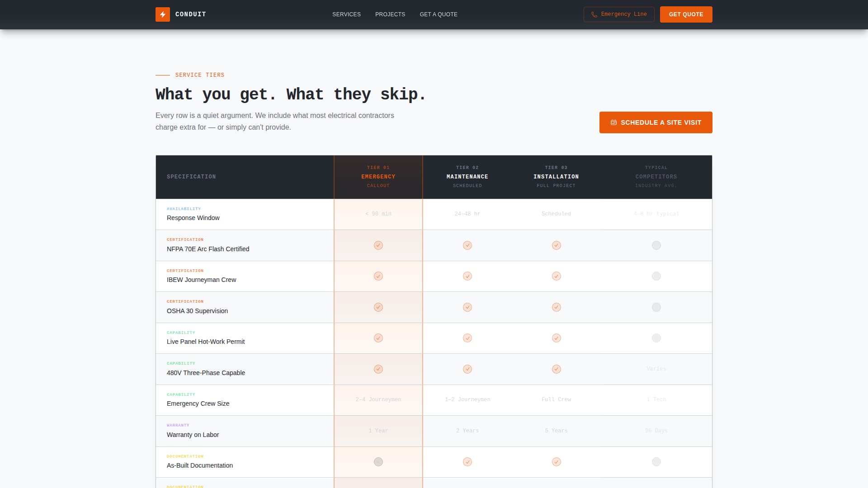Click Installation tier checkmark for IBEW Journeyman Crew

[x=557, y=276]
